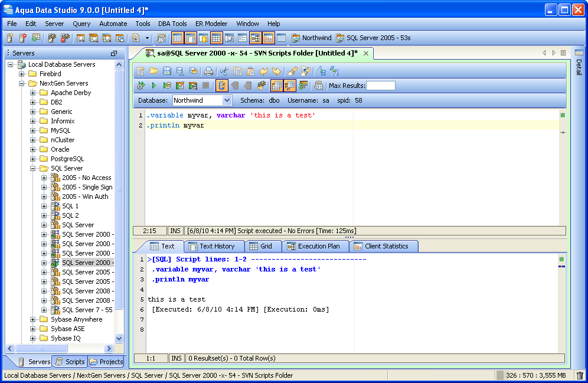Viewport: 588px width, 383px height.
Task: Collapse the SQL Server folder node
Action: click(34, 168)
